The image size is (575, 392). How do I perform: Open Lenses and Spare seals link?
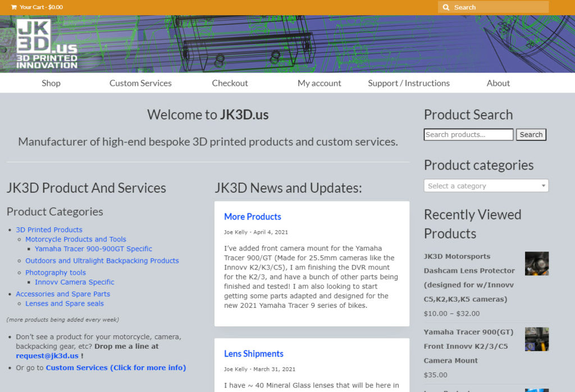(x=65, y=304)
